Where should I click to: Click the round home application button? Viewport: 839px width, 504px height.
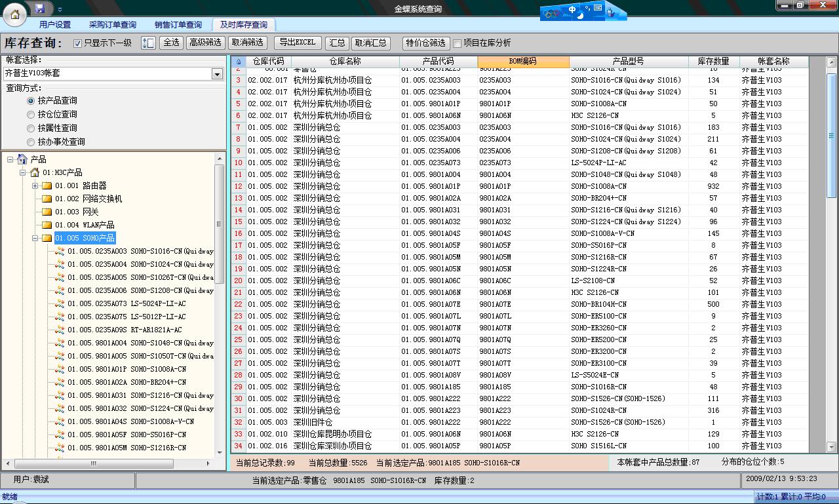click(14, 14)
